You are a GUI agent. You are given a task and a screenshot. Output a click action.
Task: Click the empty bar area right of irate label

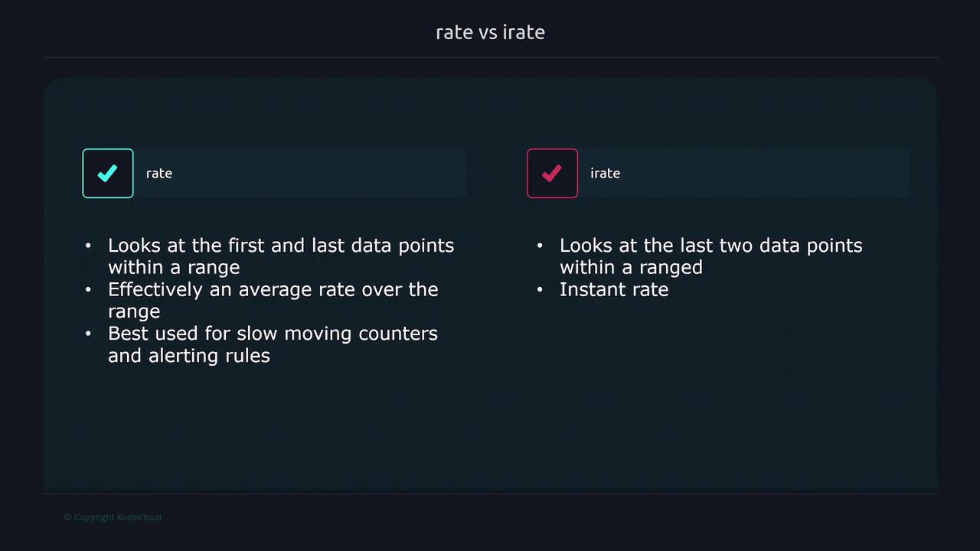tap(766, 174)
